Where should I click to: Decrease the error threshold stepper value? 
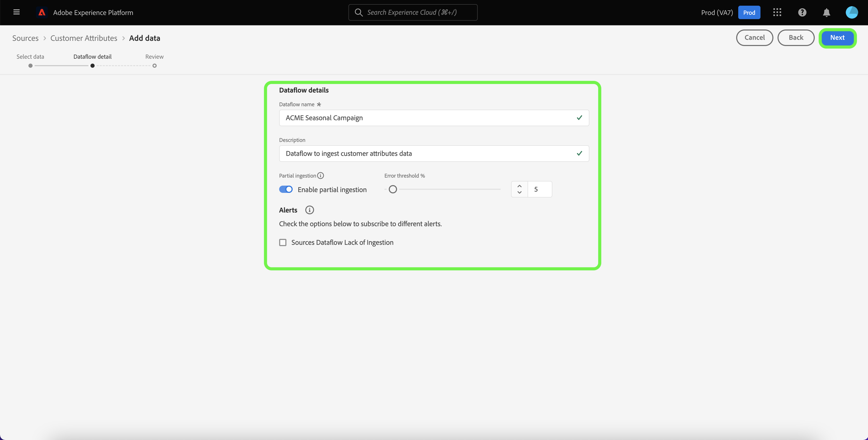(x=519, y=193)
